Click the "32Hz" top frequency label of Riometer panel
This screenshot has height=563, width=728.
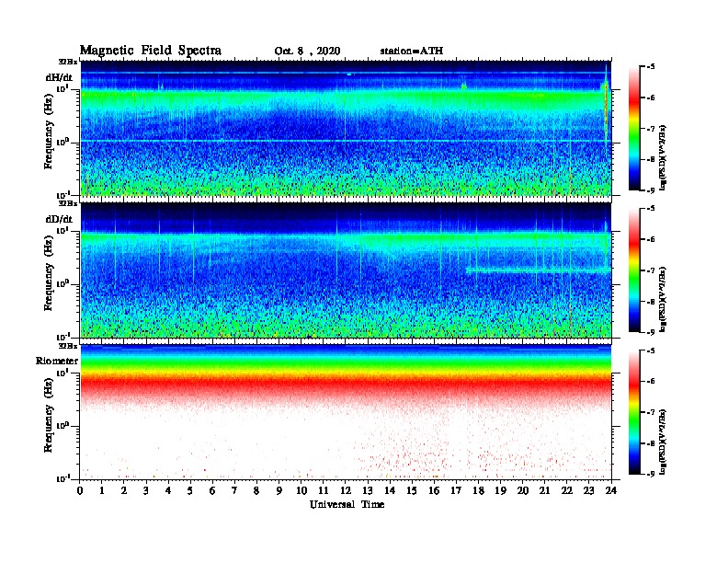(68, 346)
